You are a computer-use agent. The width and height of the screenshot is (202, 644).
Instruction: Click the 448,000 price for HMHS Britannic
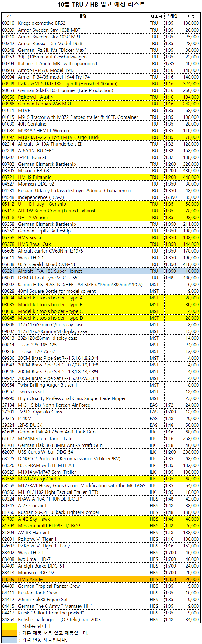[191, 177]
